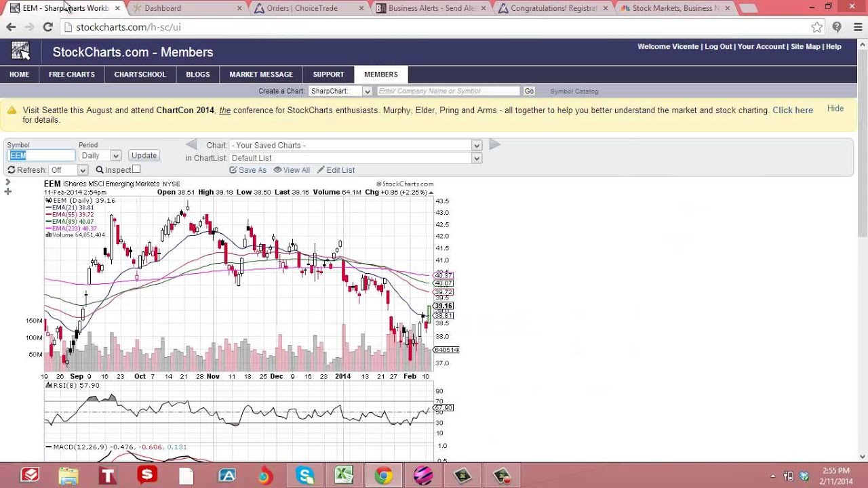This screenshot has height=488, width=868.
Task: Close the Business Alerts tab
Action: (484, 8)
